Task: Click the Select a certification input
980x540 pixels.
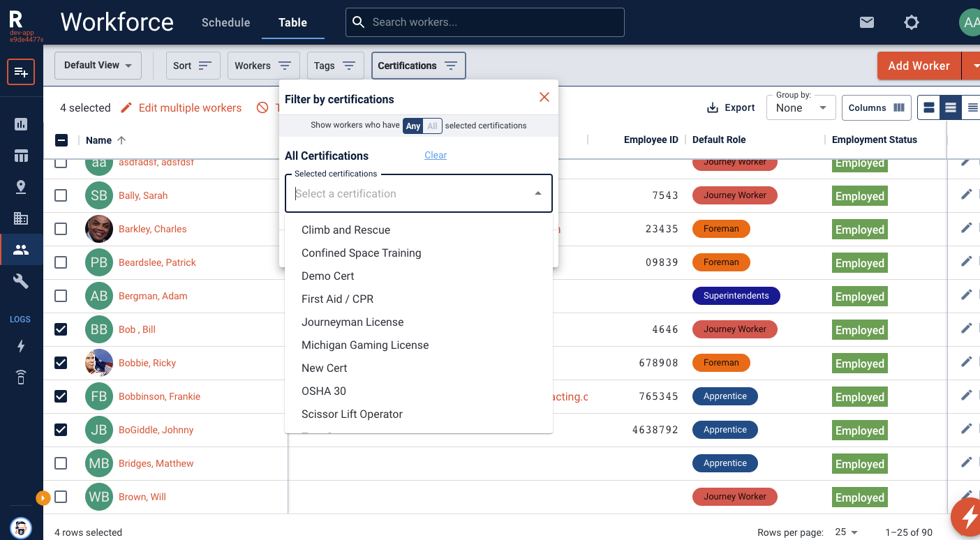Action: coord(419,193)
